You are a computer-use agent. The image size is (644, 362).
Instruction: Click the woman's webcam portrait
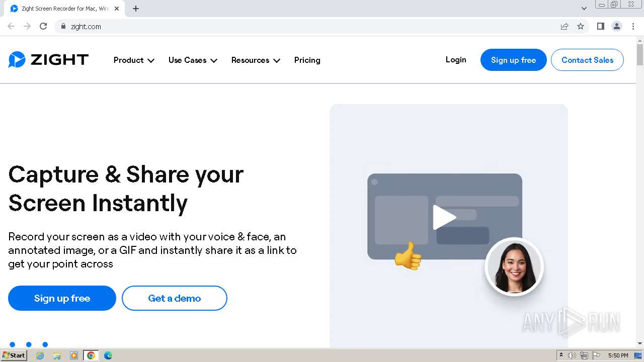point(514,266)
